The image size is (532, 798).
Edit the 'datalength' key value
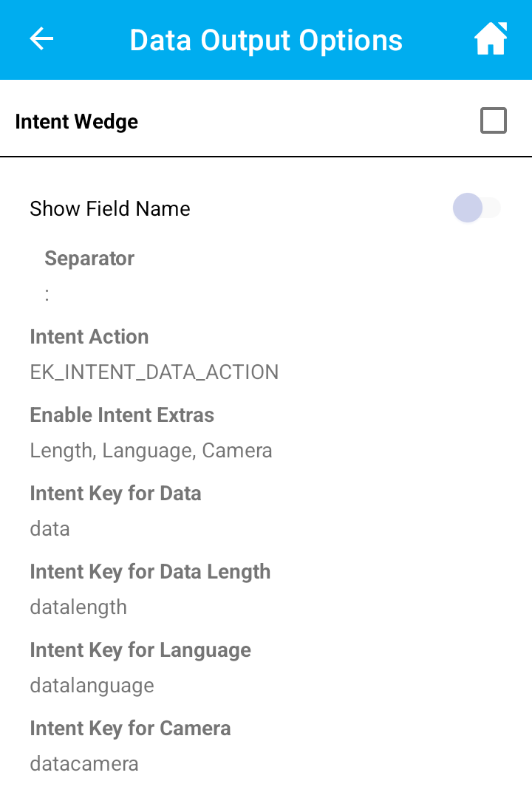point(78,607)
